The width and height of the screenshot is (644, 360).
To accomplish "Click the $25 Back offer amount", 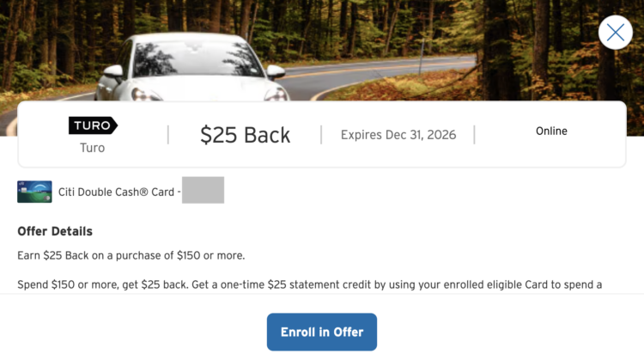I will coord(246,135).
